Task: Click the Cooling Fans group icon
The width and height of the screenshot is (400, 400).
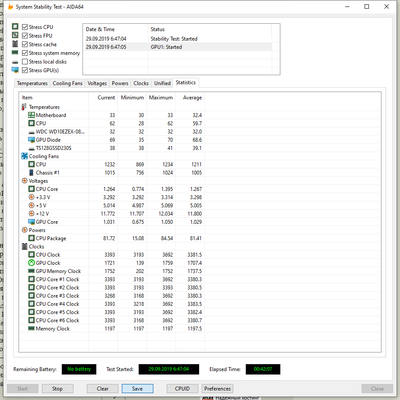Action: tap(24, 156)
